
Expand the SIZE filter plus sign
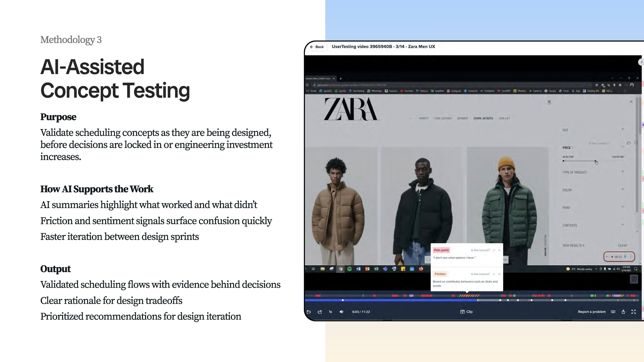point(623,129)
